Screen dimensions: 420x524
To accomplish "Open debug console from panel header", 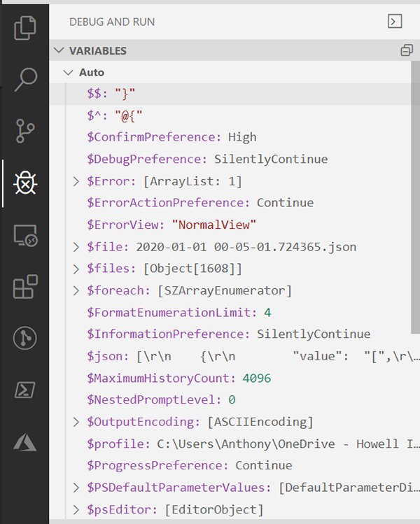I will tap(395, 22).
